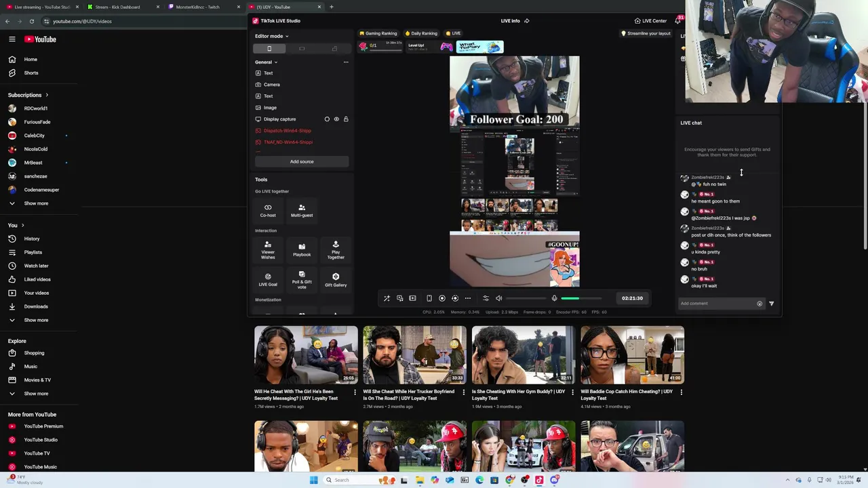Switch to Live streaming YouTube Studio tab
This screenshot has height=488, width=868.
click(x=41, y=7)
